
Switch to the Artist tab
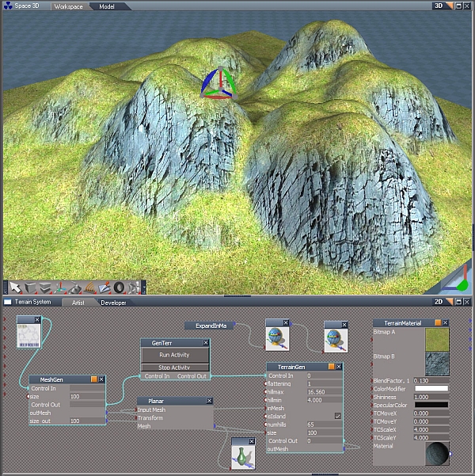(78, 303)
